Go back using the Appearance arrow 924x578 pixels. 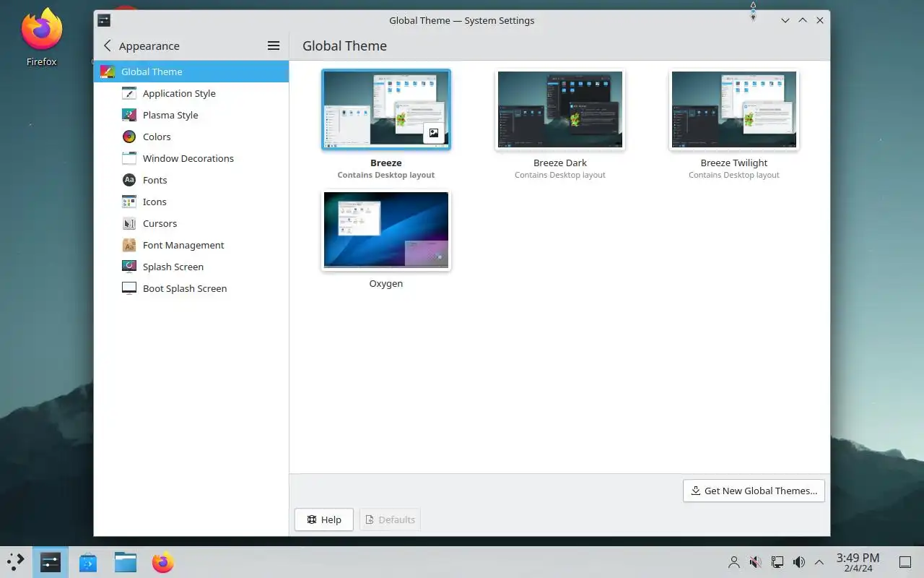[108, 46]
